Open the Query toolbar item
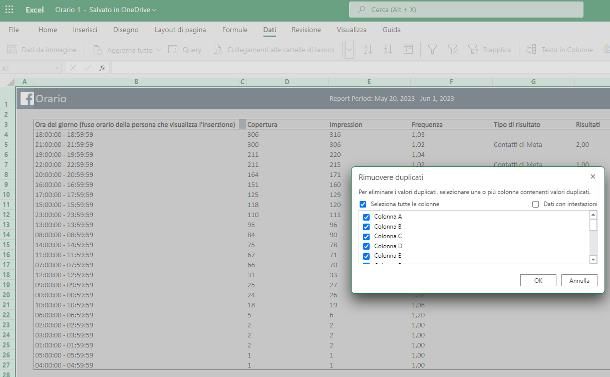 click(185, 49)
